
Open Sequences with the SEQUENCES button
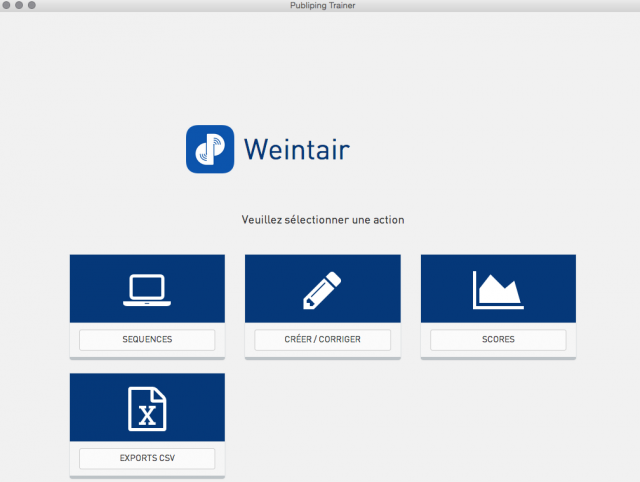147,340
